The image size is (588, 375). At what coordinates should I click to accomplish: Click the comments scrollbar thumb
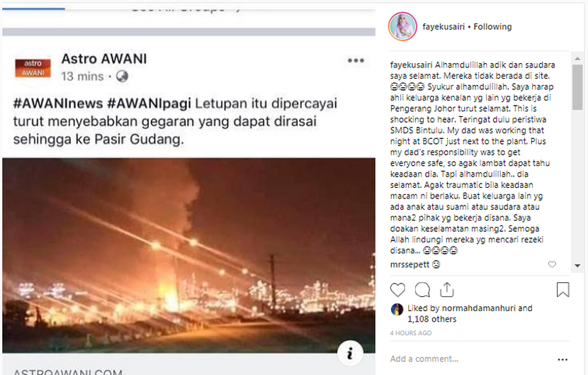577,87
